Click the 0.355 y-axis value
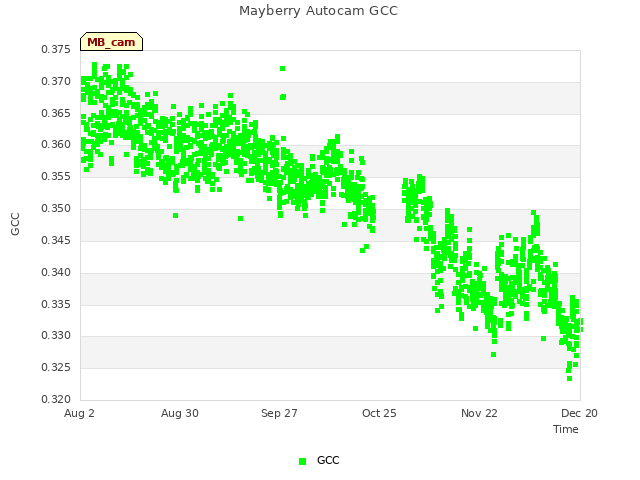This screenshot has width=640, height=480. tap(56, 176)
